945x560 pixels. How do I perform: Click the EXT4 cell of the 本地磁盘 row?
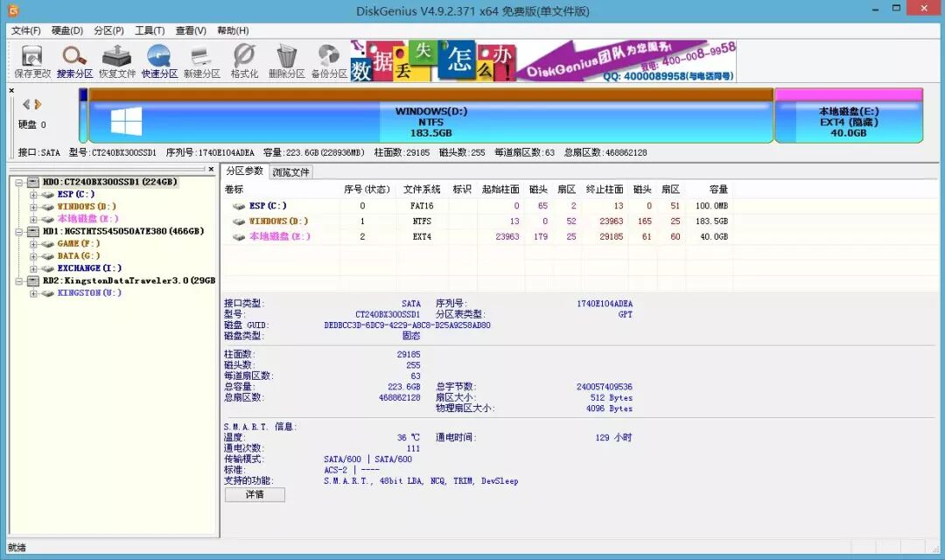(x=422, y=237)
